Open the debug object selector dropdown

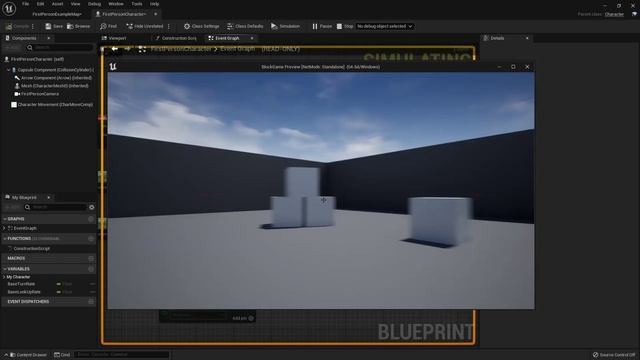(384, 26)
